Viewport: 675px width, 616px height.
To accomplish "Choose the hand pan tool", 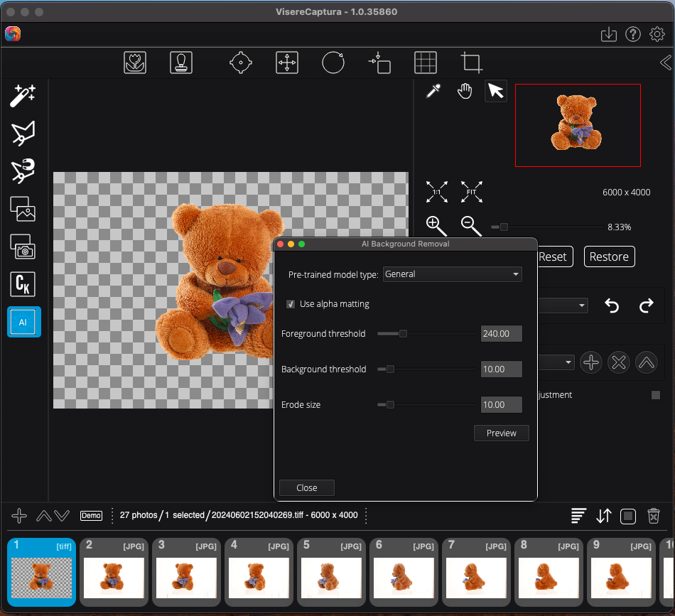I will [x=465, y=91].
